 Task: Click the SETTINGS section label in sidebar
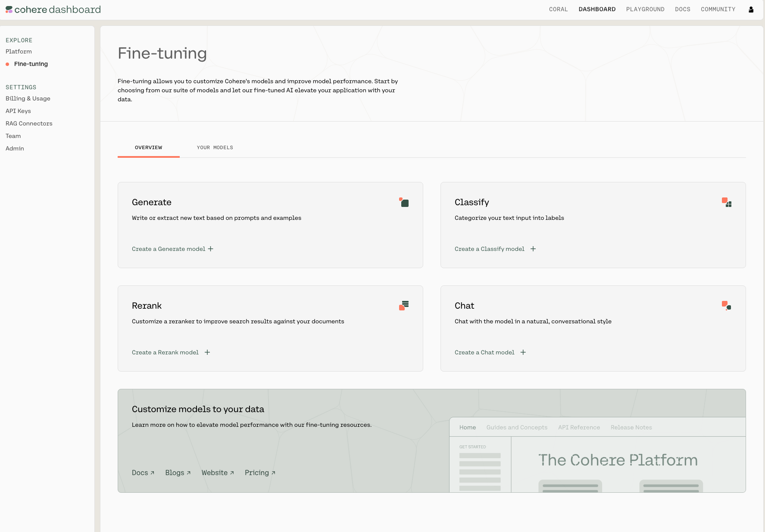click(x=21, y=87)
